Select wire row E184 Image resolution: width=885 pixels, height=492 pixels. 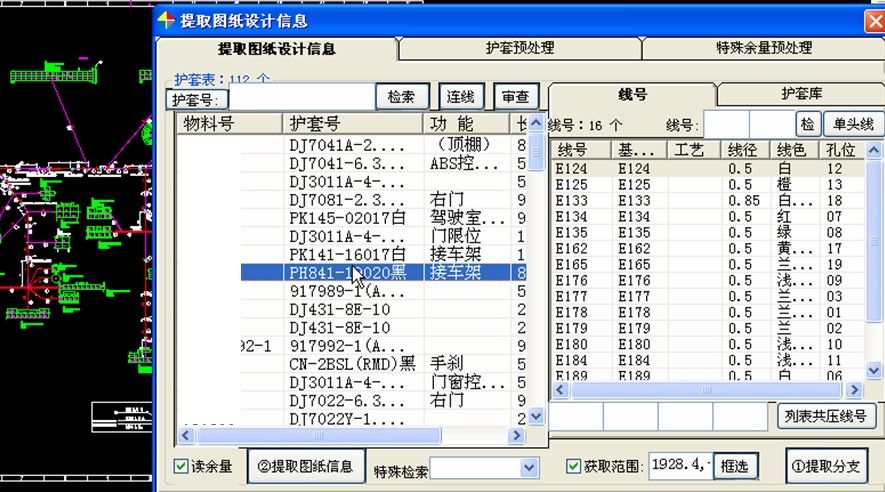[x=707, y=361]
